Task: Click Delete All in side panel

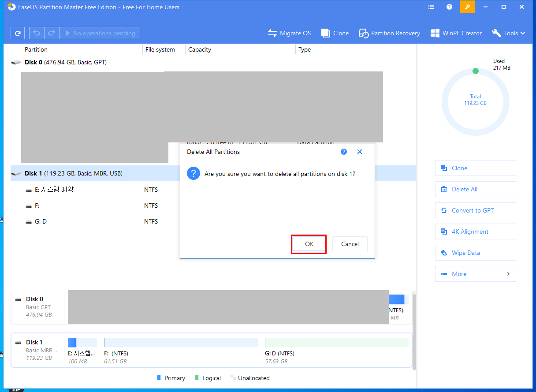Action: [475, 189]
